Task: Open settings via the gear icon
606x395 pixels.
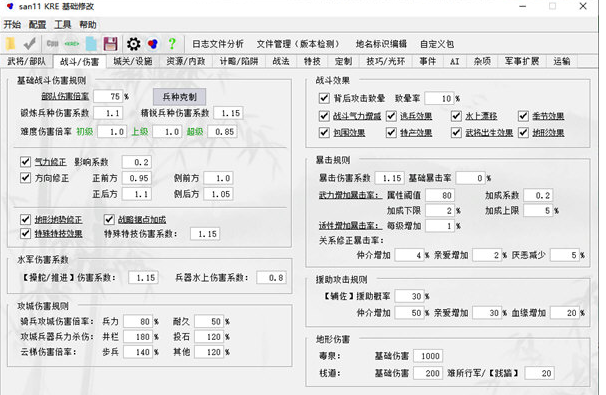Action: (x=134, y=44)
